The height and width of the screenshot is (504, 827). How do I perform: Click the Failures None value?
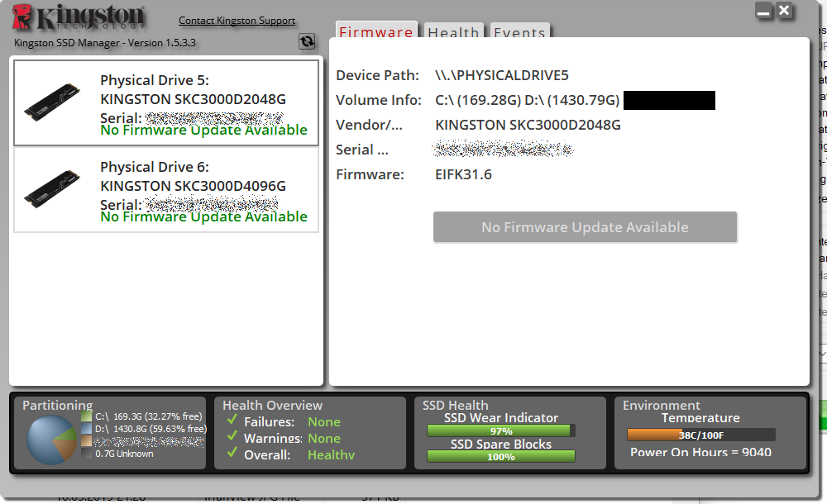pyautogui.click(x=324, y=422)
